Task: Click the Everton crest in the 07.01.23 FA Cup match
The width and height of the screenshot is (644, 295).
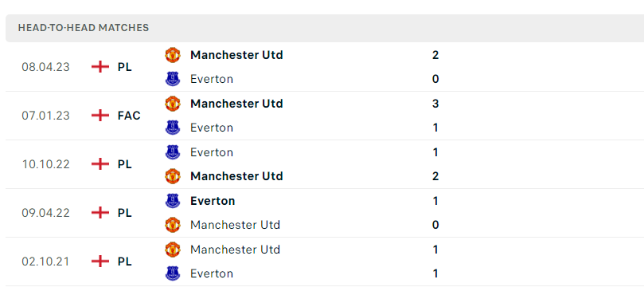Action: click(173, 128)
